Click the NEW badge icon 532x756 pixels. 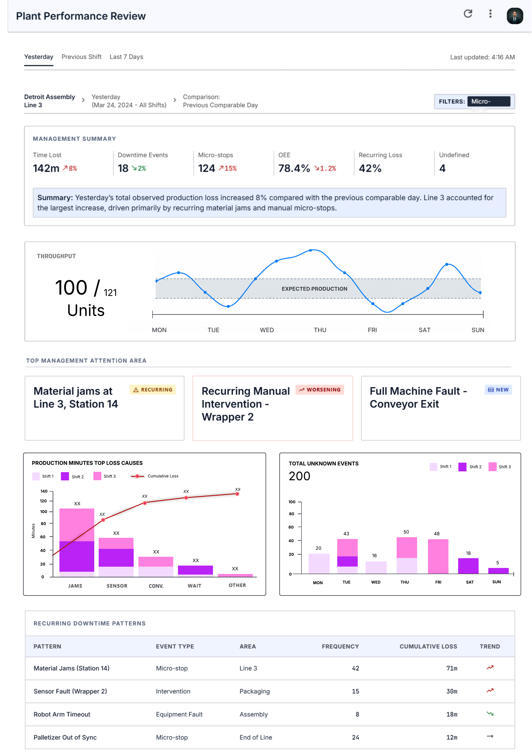click(x=491, y=390)
